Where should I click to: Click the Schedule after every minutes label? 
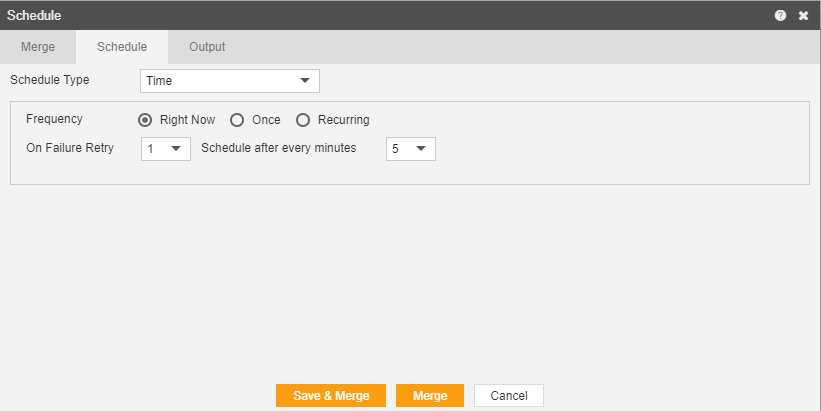(279, 148)
